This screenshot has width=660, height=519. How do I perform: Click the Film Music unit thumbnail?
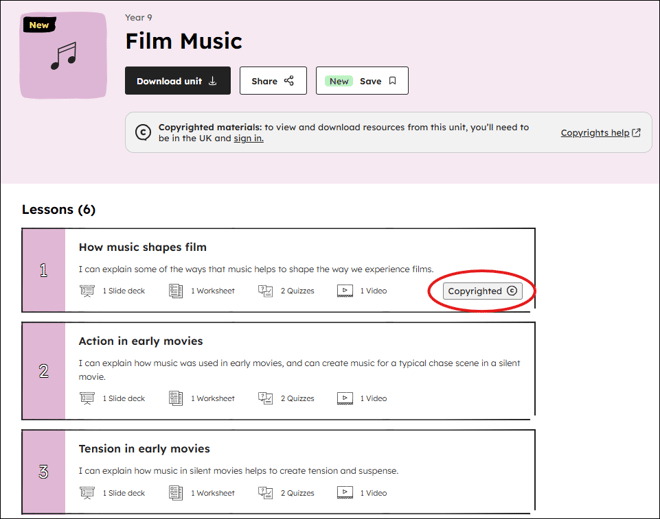(63, 55)
